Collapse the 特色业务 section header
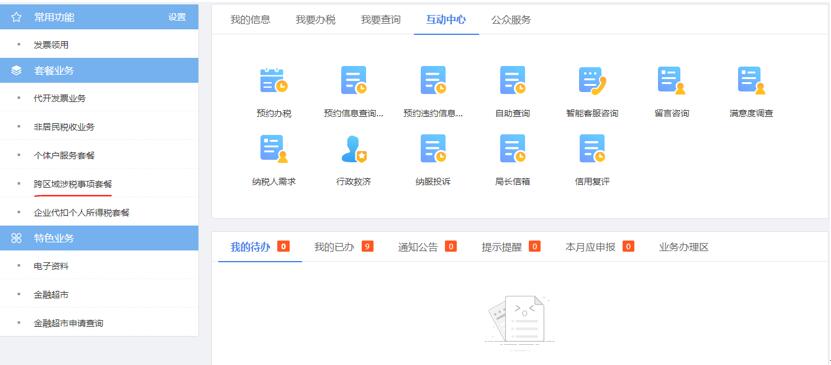 pos(99,238)
